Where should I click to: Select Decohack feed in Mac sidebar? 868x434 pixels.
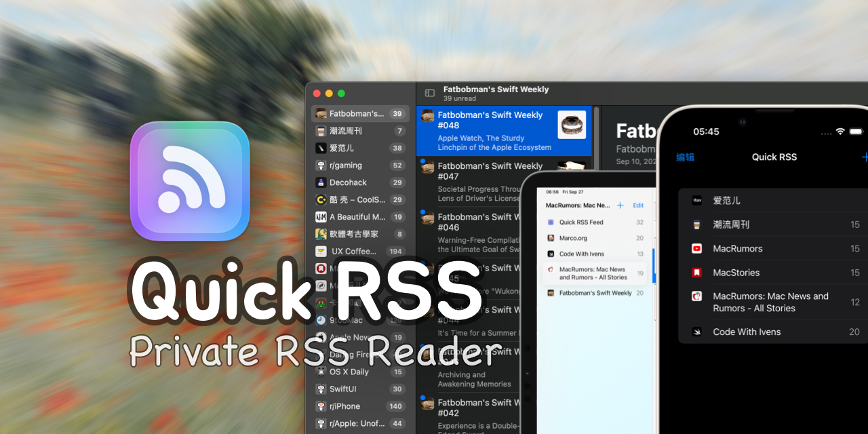[360, 182]
